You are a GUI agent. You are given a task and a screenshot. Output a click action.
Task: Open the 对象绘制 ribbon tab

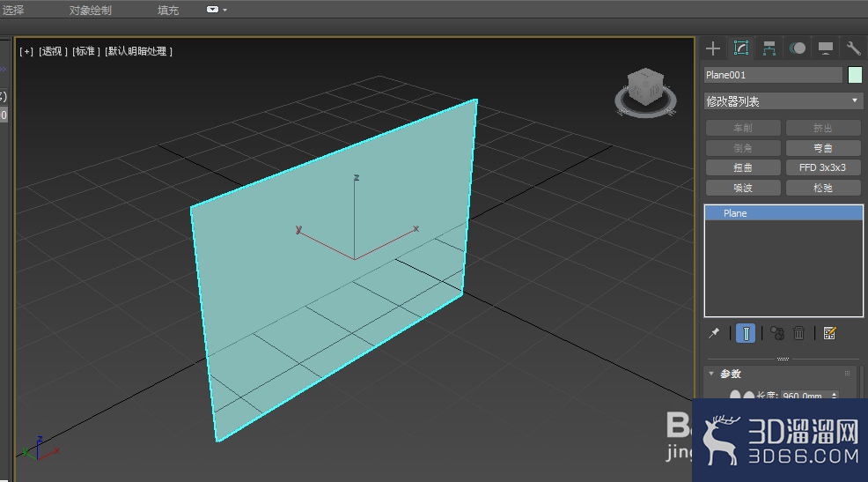coord(90,10)
